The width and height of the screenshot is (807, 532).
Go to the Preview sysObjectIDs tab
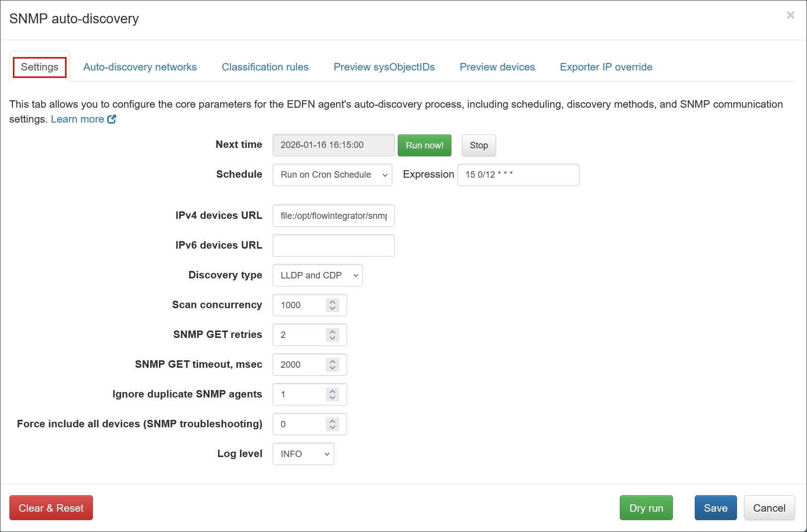384,67
